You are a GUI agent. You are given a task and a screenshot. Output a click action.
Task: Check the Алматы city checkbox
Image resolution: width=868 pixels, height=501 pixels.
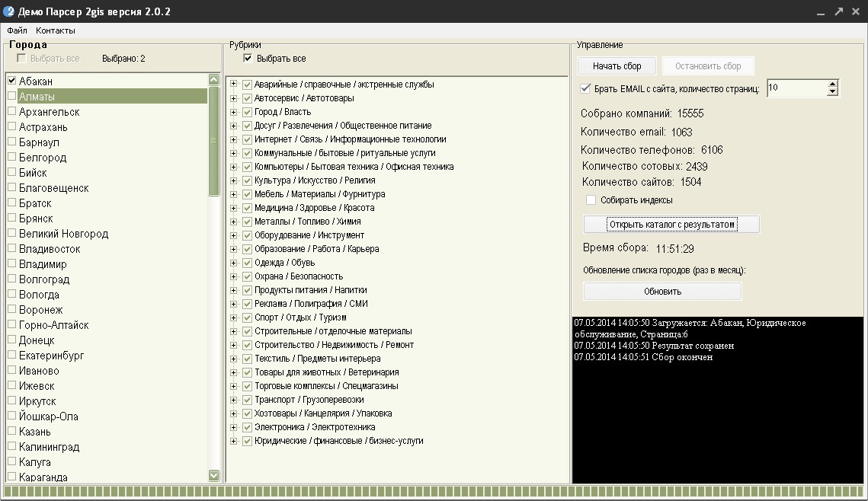pyautogui.click(x=11, y=97)
